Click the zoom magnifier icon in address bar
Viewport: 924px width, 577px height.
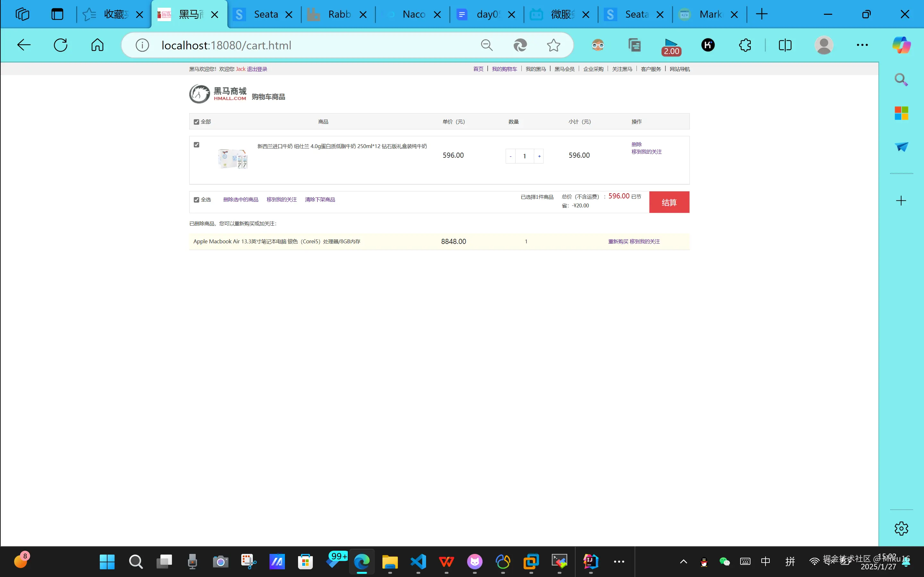click(486, 45)
